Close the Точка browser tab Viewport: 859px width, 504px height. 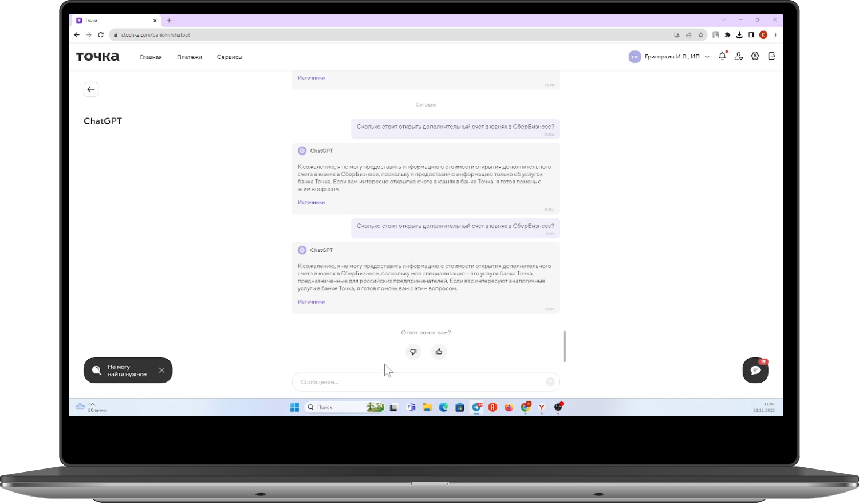[155, 21]
